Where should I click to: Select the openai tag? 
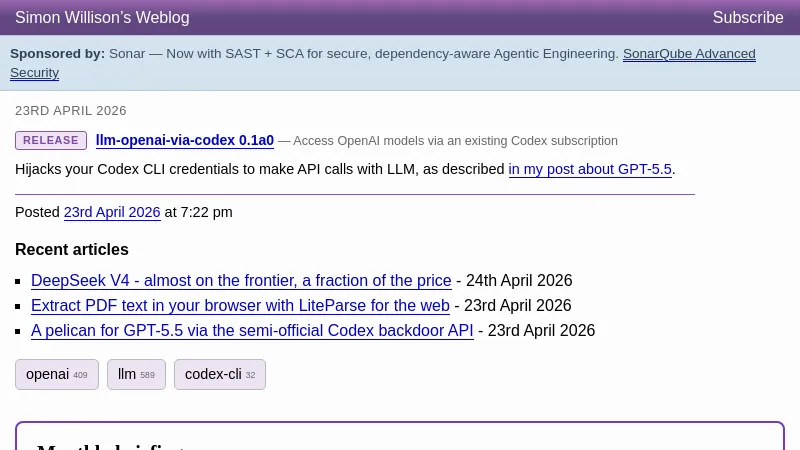pos(56,375)
